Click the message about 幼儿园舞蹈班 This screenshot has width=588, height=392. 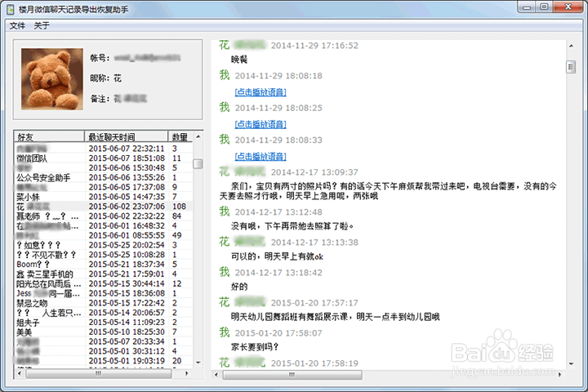(x=336, y=317)
